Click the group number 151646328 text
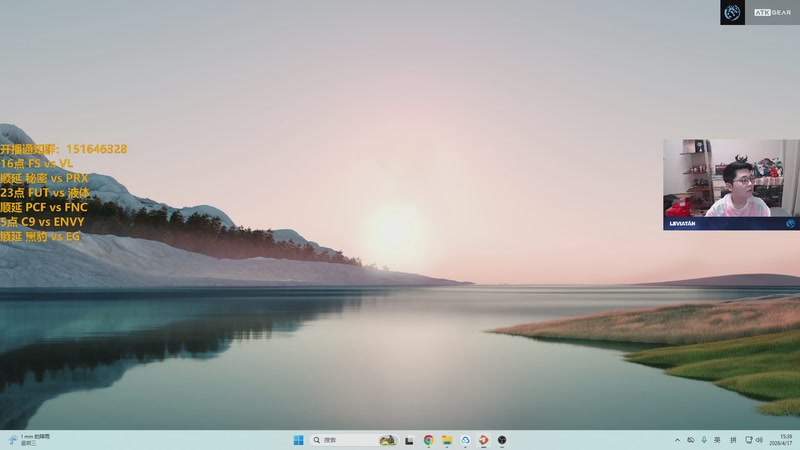Screen dimensions: 800x450 [x=96, y=149]
